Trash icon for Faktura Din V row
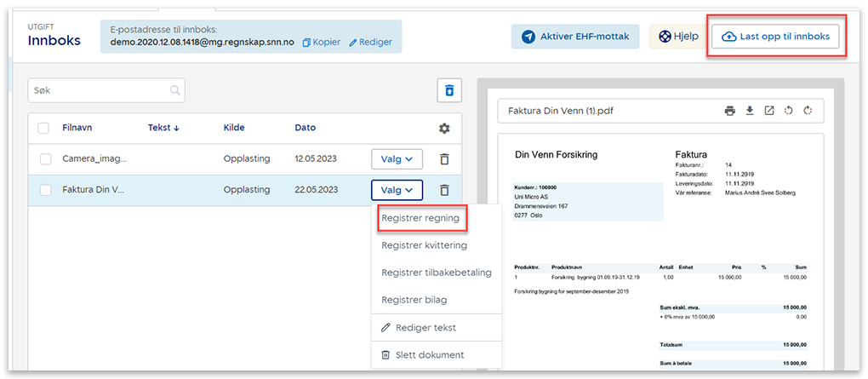Image resolution: width=868 pixels, height=379 pixels. coord(444,190)
